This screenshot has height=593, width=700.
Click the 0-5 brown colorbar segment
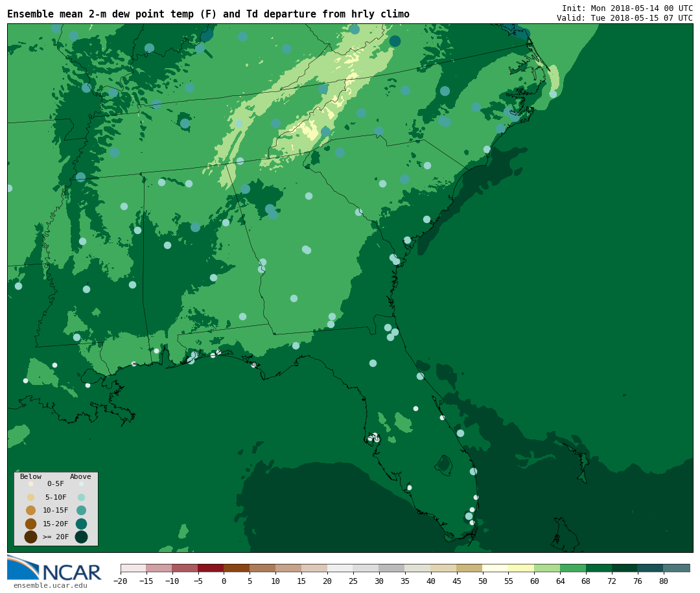[x=237, y=568]
